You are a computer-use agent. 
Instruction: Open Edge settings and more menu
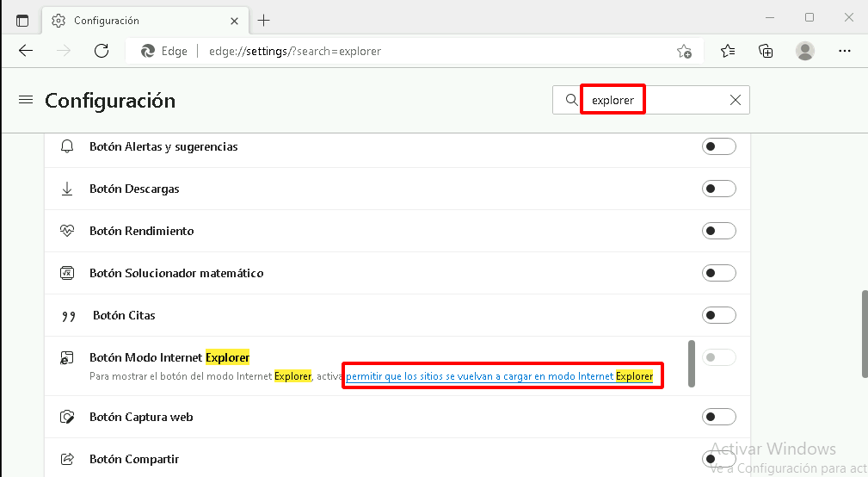[x=844, y=51]
